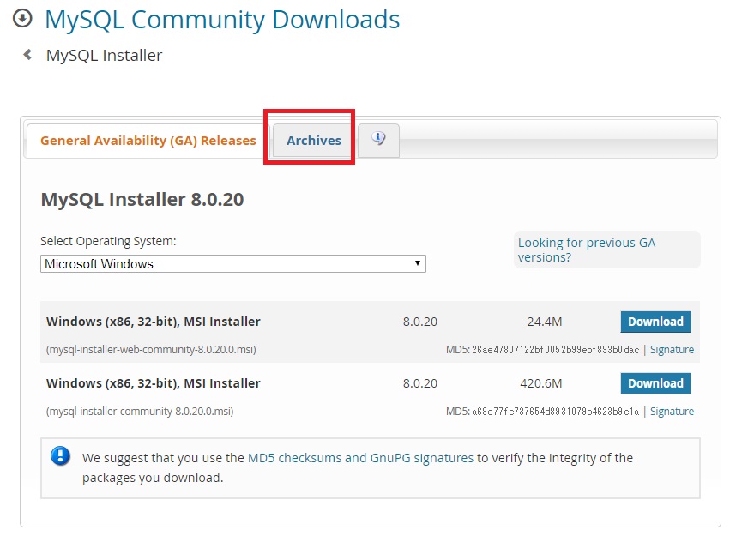Click the MySQL Installer breadcrumb text
Screen dimensions: 742x560
tap(104, 56)
